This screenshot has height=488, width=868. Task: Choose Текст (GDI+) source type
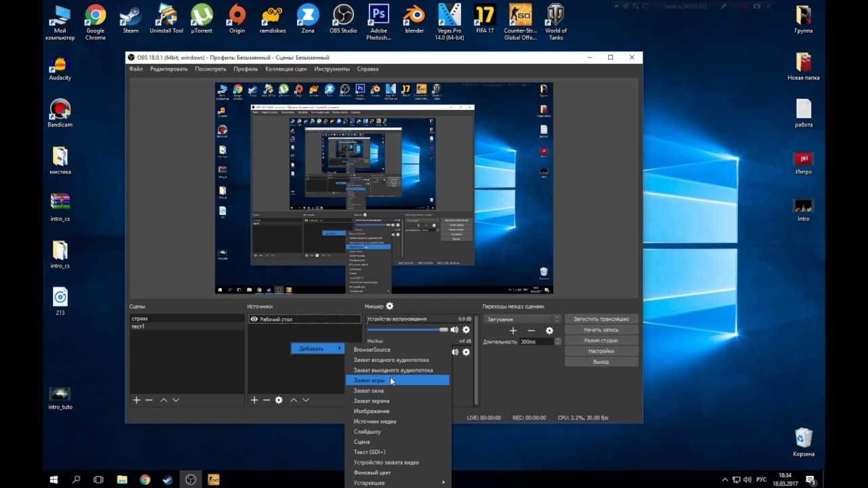[x=398, y=452]
